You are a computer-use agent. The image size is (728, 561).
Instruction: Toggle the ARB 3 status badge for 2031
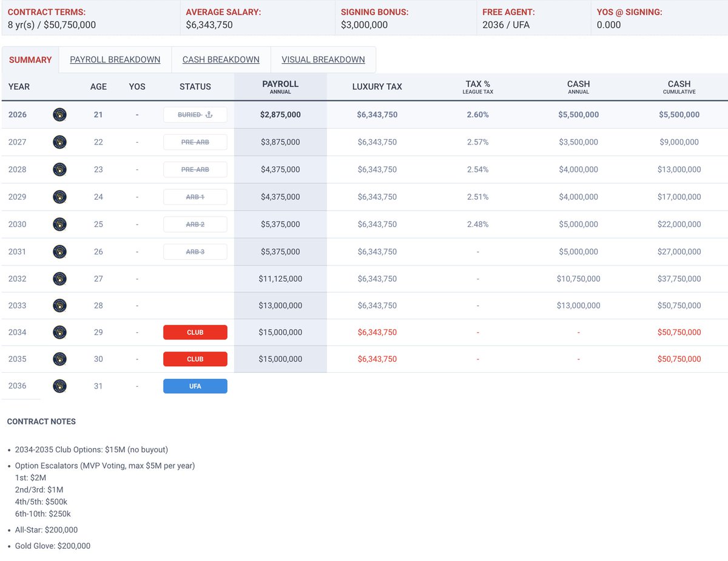click(195, 251)
